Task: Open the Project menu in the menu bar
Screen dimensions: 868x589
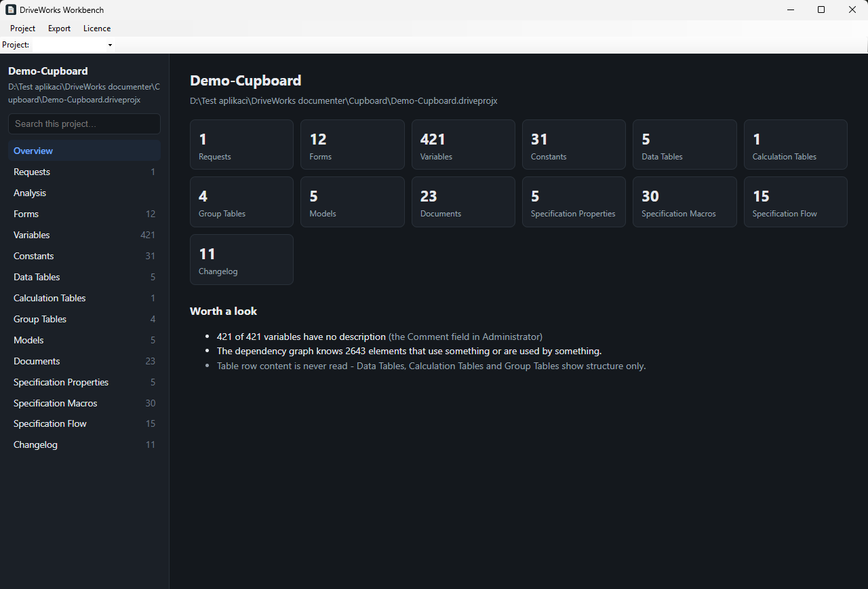Action: click(23, 28)
